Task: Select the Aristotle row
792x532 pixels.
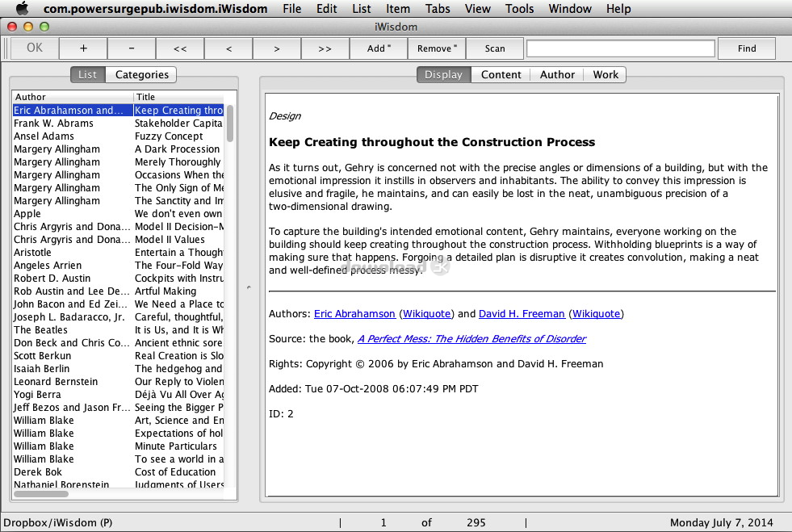Action: tap(118, 253)
